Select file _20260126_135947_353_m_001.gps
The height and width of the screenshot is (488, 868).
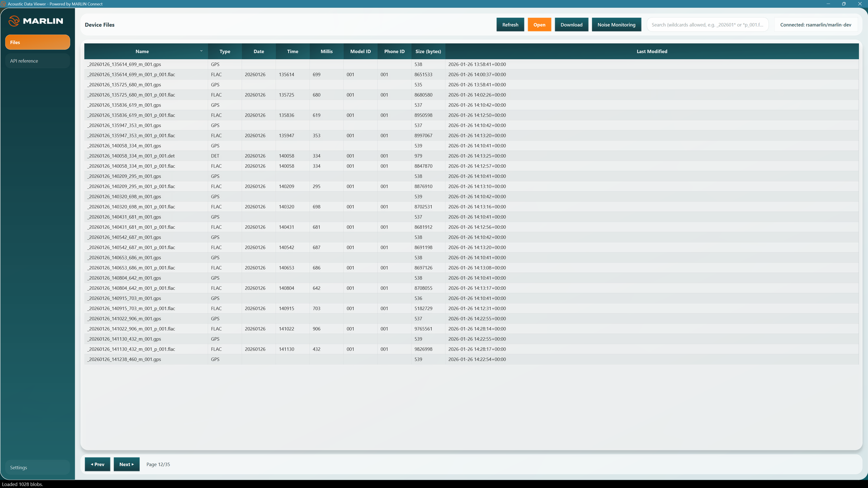(x=124, y=126)
